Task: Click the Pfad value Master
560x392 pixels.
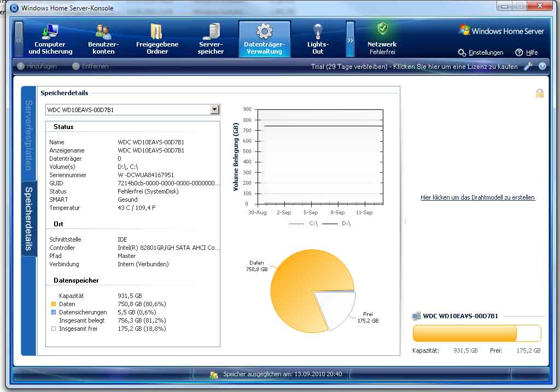Action: [127, 256]
